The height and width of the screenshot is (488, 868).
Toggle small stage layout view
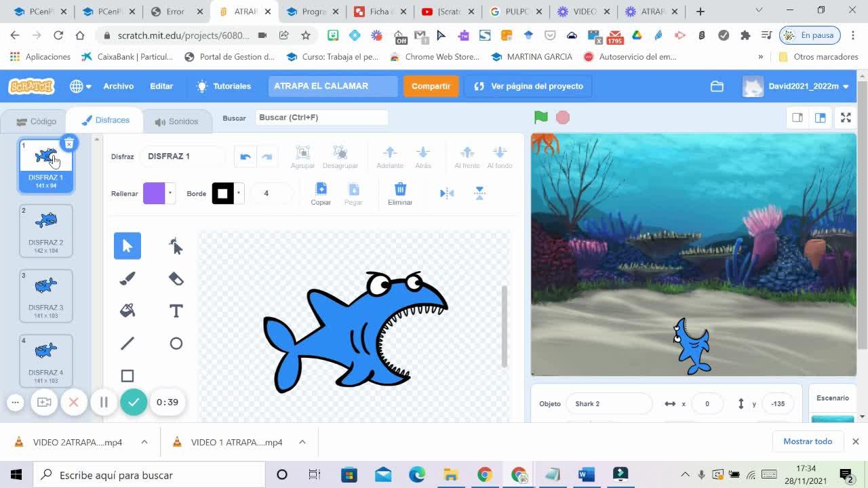(797, 117)
